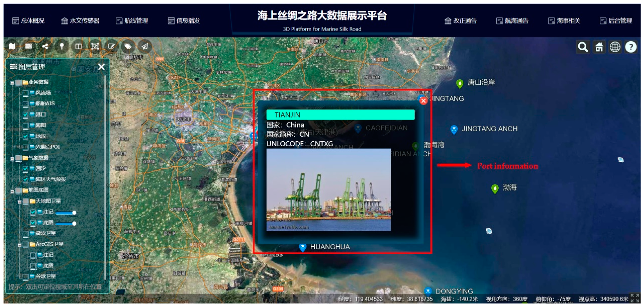This screenshot has width=644, height=308.
Task: Uncheck the 港口 layer checkbox
Action: click(x=25, y=115)
